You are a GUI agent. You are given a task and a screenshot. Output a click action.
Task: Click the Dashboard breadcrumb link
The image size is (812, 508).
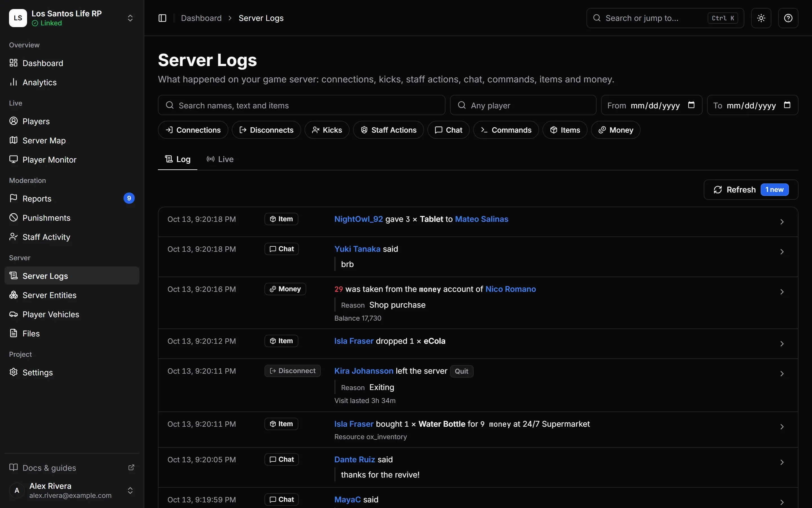coord(201,18)
